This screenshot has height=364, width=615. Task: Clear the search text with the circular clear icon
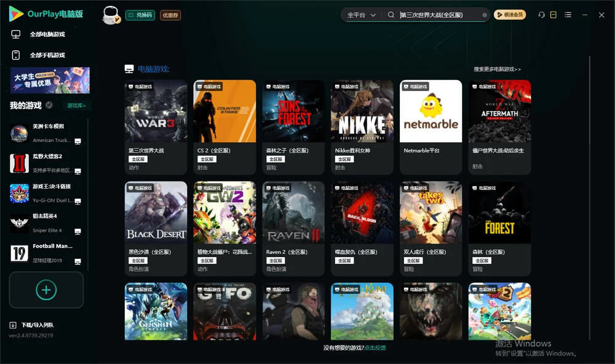485,15
